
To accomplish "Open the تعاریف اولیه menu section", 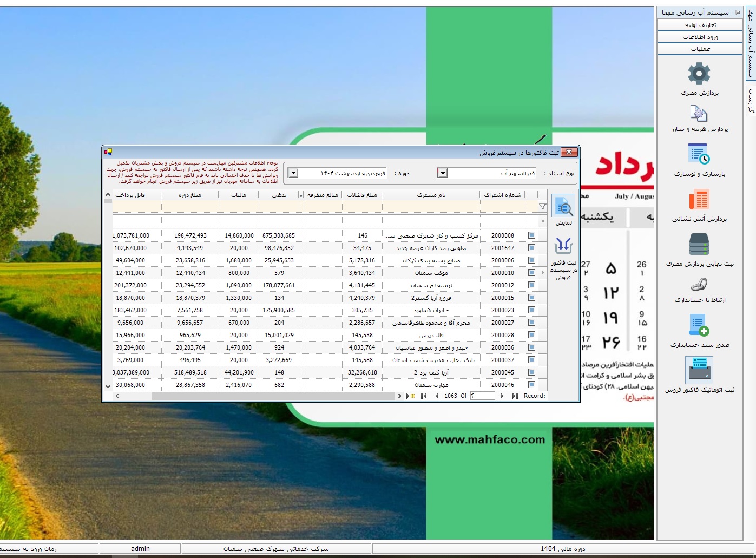I will pos(700,25).
